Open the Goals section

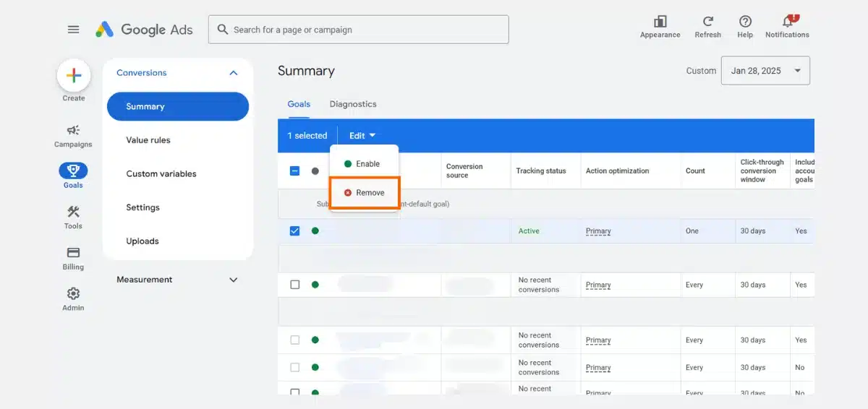(73, 176)
